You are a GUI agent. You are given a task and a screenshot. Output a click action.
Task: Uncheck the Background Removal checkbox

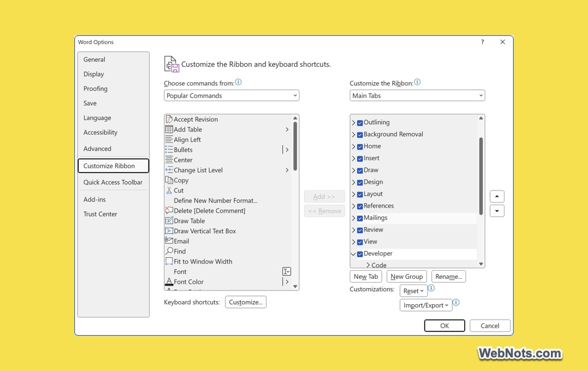pyautogui.click(x=360, y=135)
